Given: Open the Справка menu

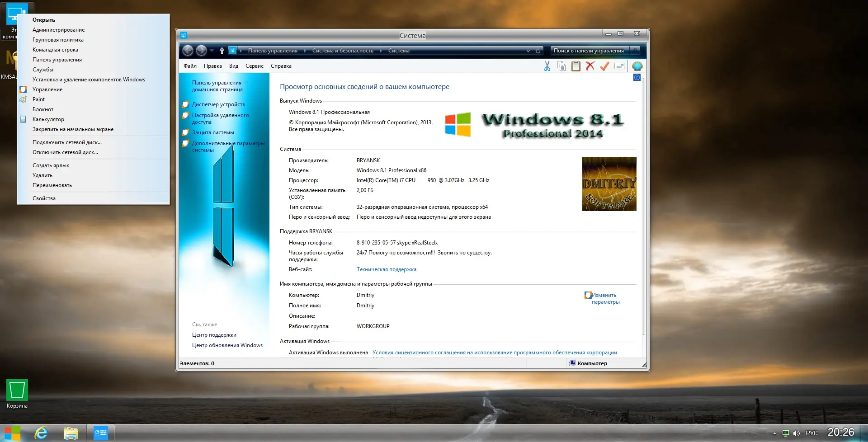Looking at the screenshot, I should pyautogui.click(x=281, y=66).
